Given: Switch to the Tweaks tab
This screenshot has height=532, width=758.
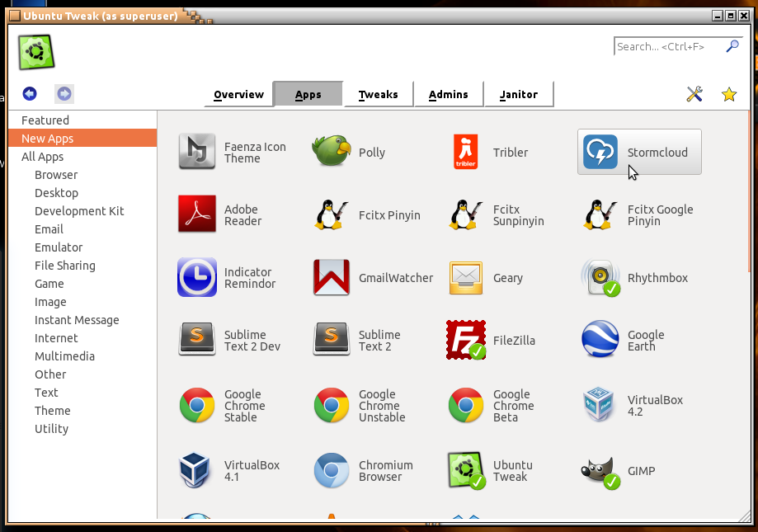Looking at the screenshot, I should [x=378, y=94].
